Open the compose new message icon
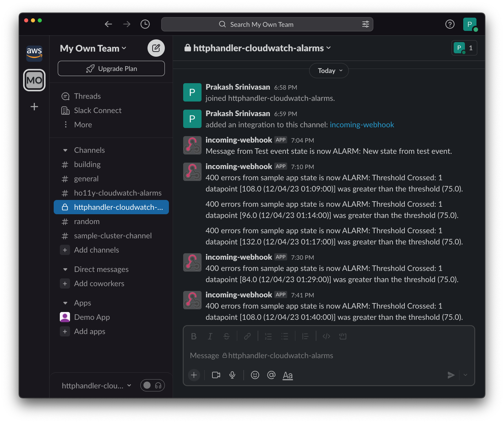Image resolution: width=504 pixels, height=423 pixels. pos(156,48)
